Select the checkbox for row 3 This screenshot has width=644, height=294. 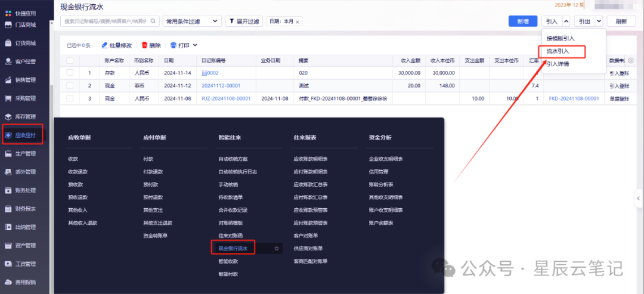pyautogui.click(x=70, y=98)
